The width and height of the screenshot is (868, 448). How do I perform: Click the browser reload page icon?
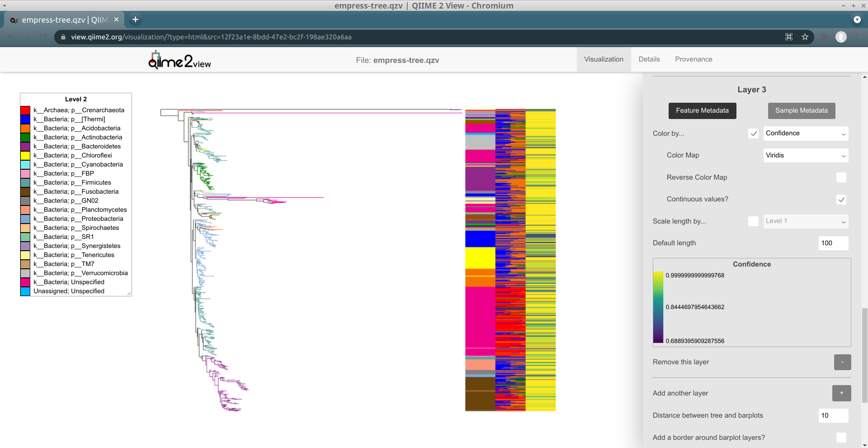coord(43,37)
